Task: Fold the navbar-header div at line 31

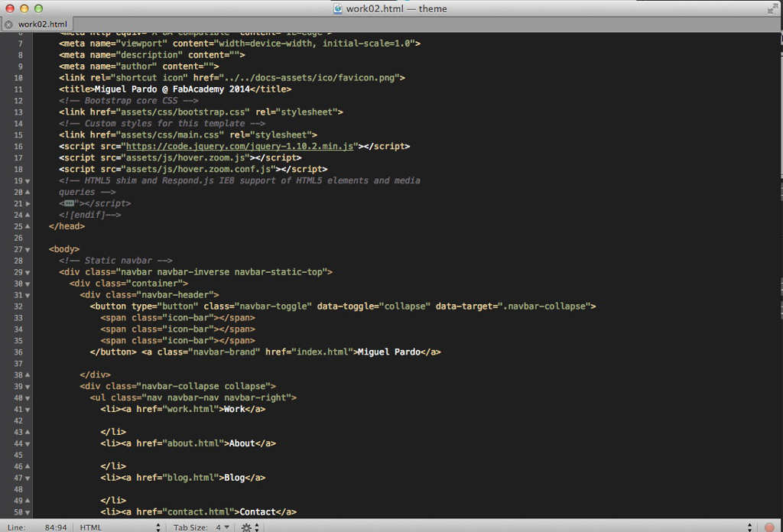Action: pyautogui.click(x=28, y=296)
